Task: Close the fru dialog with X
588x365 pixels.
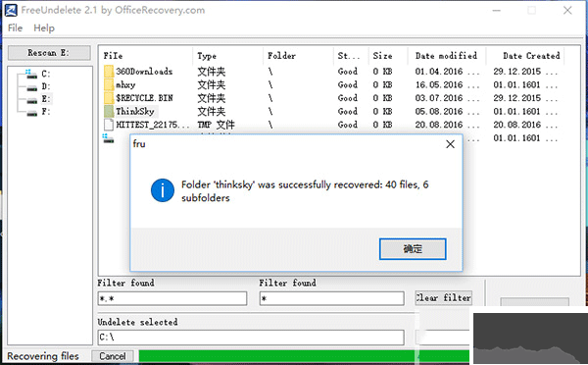Action: (x=450, y=144)
